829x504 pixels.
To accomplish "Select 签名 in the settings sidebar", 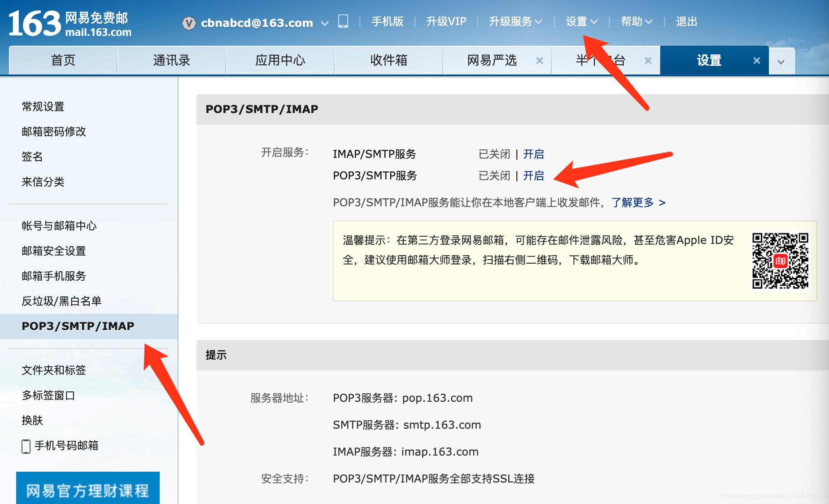I will pyautogui.click(x=32, y=157).
